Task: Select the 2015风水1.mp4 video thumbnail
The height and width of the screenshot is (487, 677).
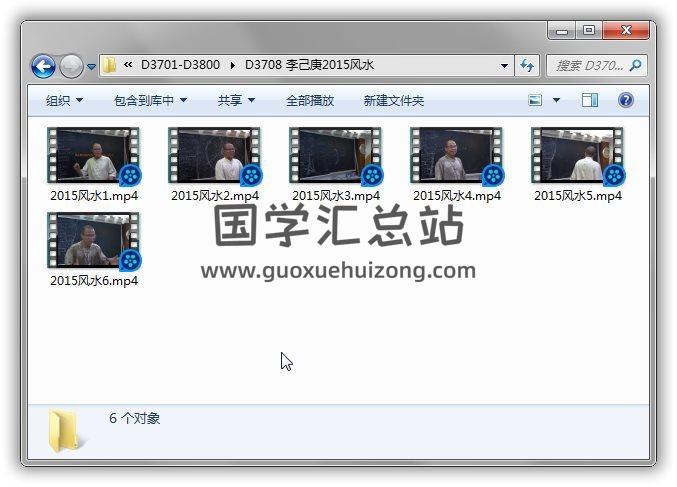Action: pyautogui.click(x=94, y=156)
